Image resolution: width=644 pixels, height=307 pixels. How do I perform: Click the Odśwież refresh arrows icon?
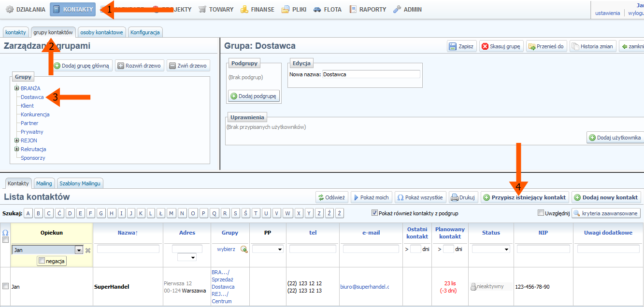[320, 197]
